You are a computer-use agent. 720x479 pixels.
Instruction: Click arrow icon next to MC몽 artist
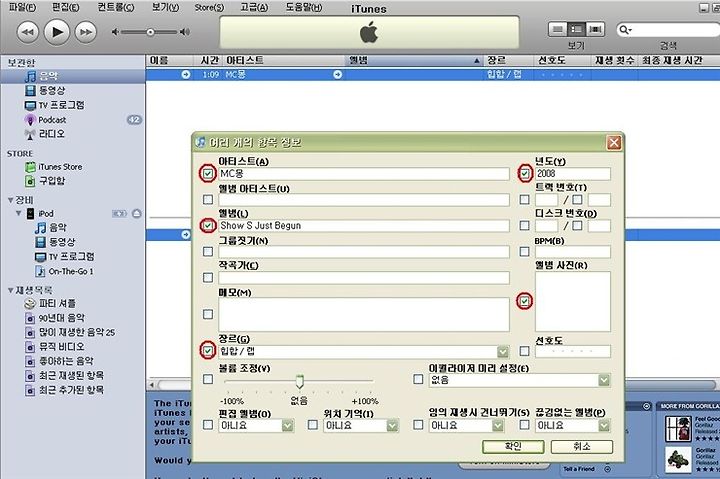tap(338, 74)
